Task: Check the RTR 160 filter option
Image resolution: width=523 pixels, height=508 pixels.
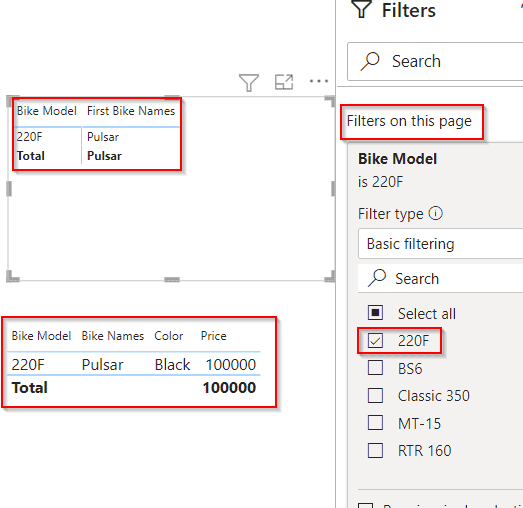Action: point(375,451)
